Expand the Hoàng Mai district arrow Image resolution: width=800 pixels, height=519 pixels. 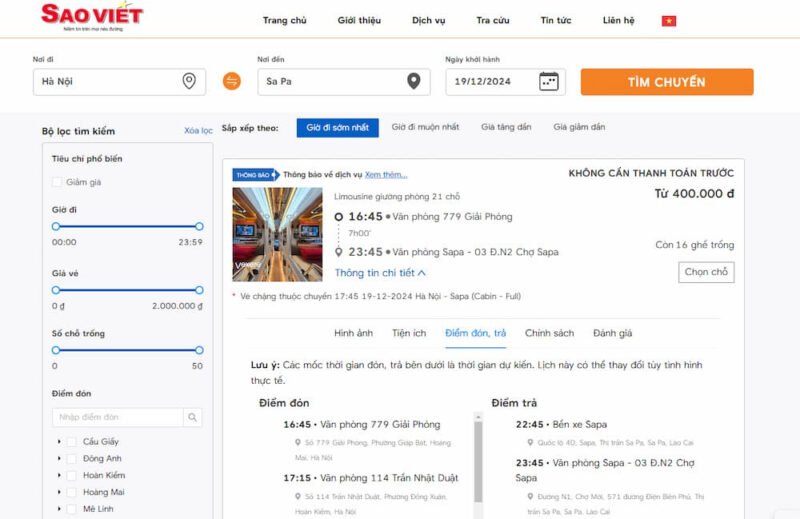tap(59, 492)
